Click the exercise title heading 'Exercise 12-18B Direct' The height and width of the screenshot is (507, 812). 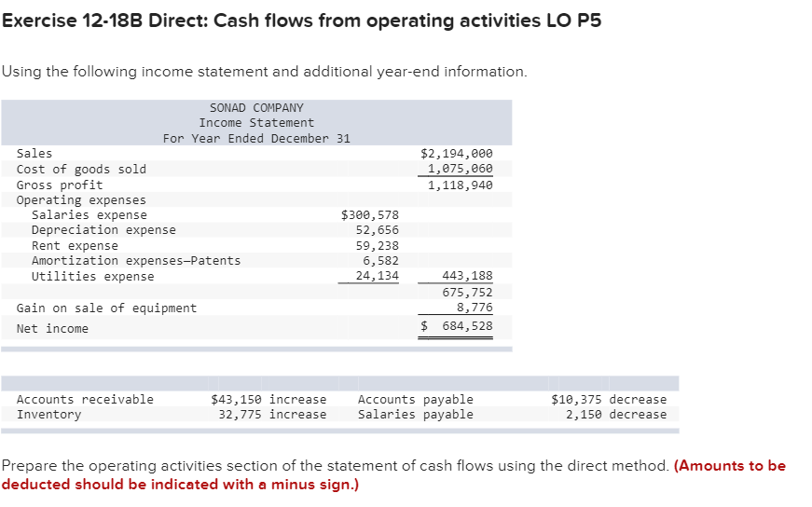[x=301, y=21]
